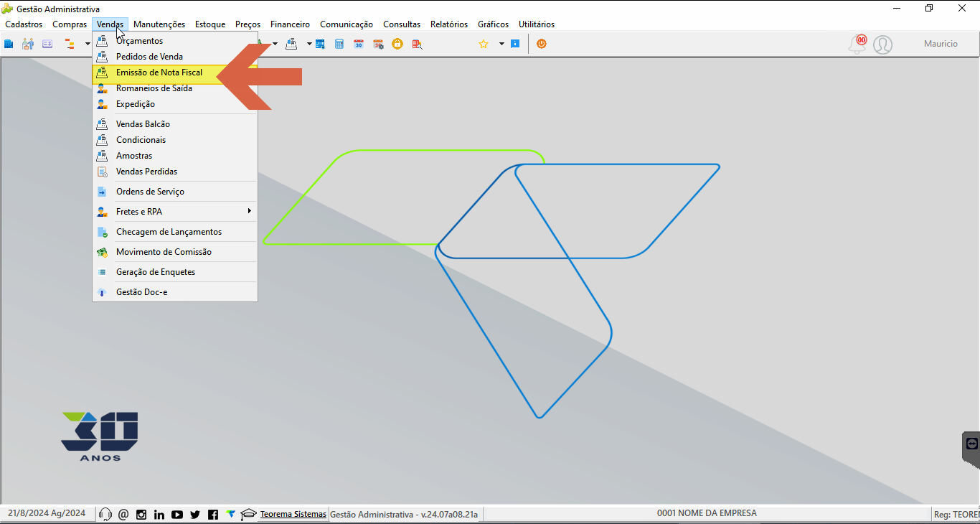Click the gold padlock toolbar icon

pyautogui.click(x=397, y=44)
